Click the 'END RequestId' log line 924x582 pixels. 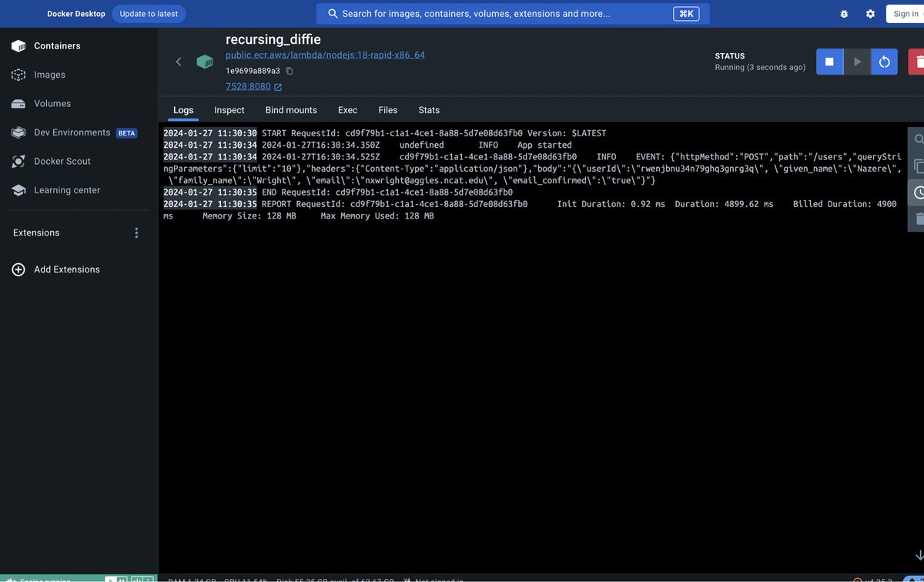click(x=387, y=192)
